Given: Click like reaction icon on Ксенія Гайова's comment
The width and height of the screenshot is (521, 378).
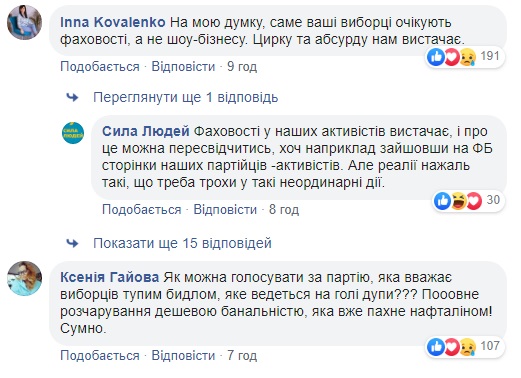Looking at the screenshot, I should (x=436, y=347).
